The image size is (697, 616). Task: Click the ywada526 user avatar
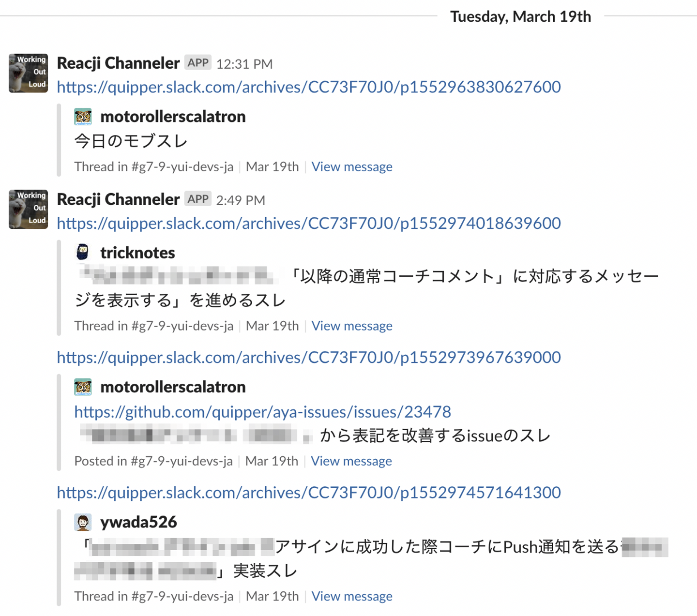click(83, 522)
